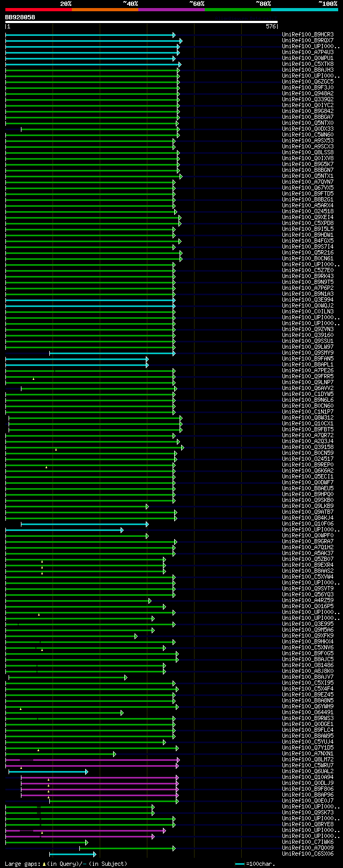This screenshot has height=868, width=343.
Task: Select UniRef100_B9F3J0 entry
Action: pos(308,88)
